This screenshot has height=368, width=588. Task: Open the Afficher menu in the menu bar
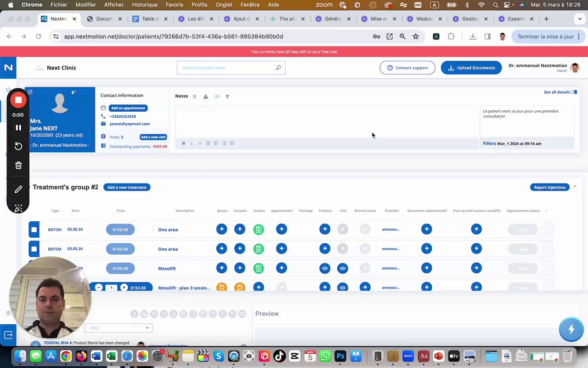pyautogui.click(x=114, y=5)
